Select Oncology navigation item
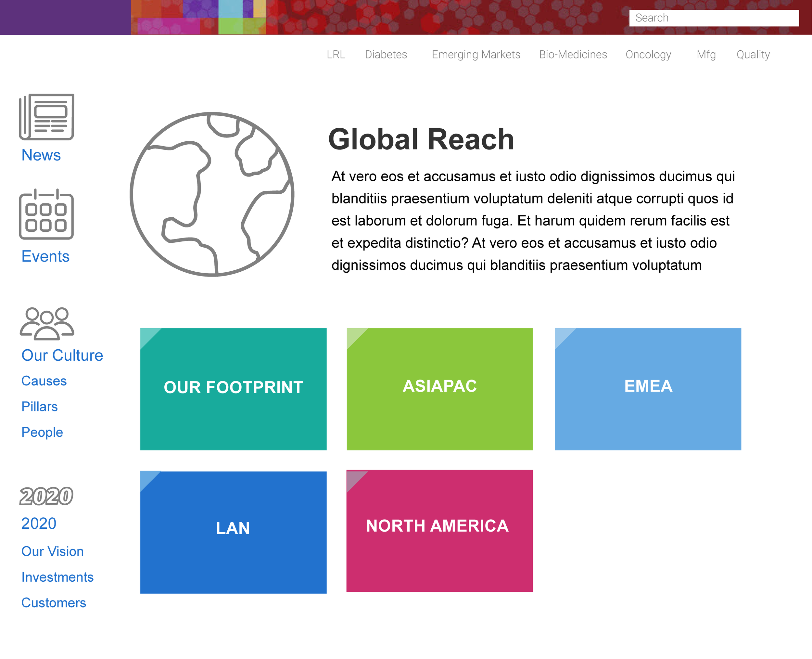 (648, 55)
